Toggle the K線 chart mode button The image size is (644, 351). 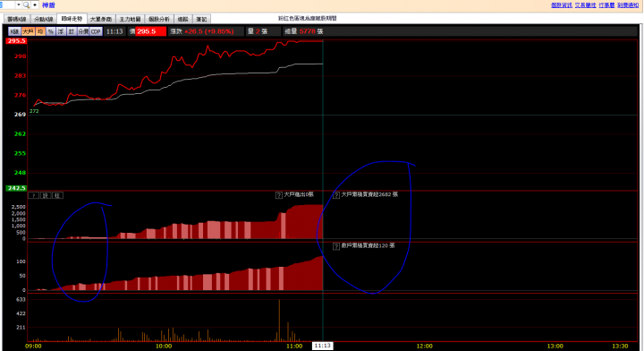(x=14, y=31)
